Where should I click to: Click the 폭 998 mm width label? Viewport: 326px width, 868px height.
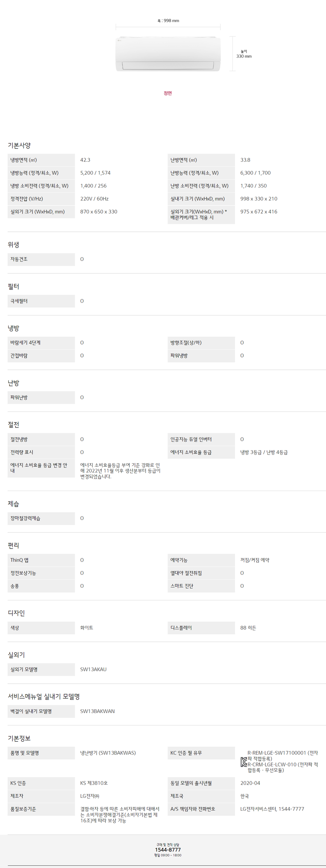(x=168, y=21)
